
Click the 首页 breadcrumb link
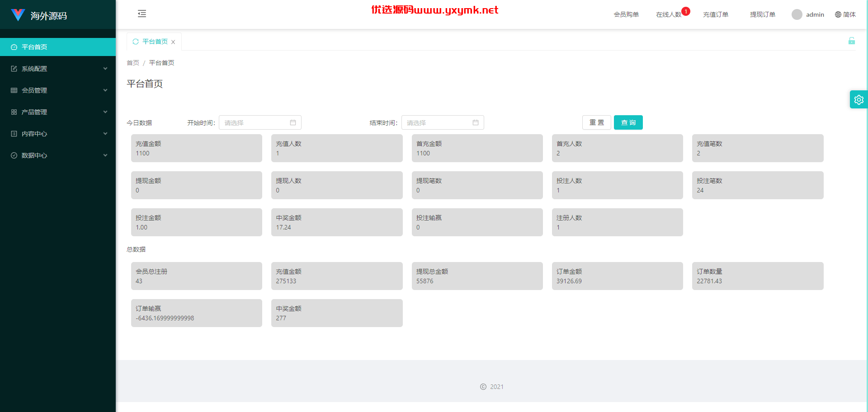click(x=133, y=63)
